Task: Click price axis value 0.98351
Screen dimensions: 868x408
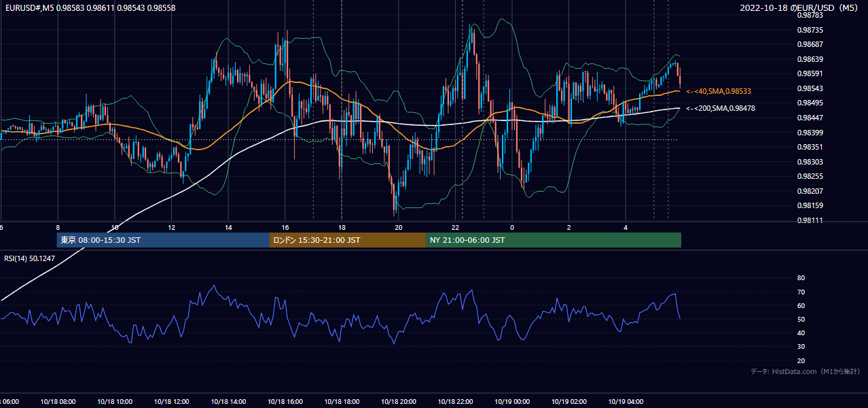Action: [810, 147]
